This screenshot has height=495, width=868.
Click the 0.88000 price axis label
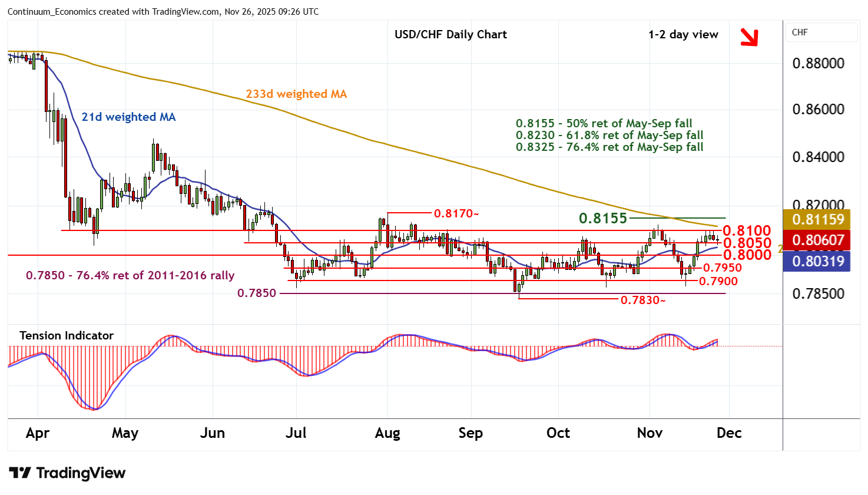818,63
